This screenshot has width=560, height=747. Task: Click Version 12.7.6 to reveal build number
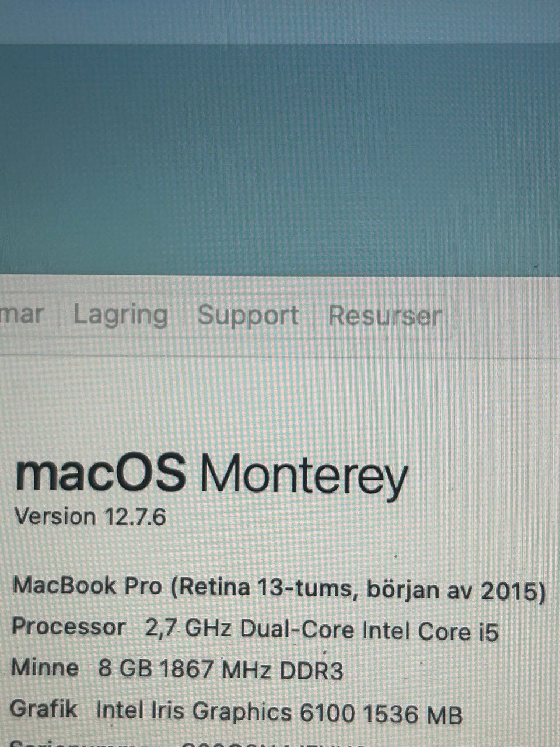tap(90, 516)
